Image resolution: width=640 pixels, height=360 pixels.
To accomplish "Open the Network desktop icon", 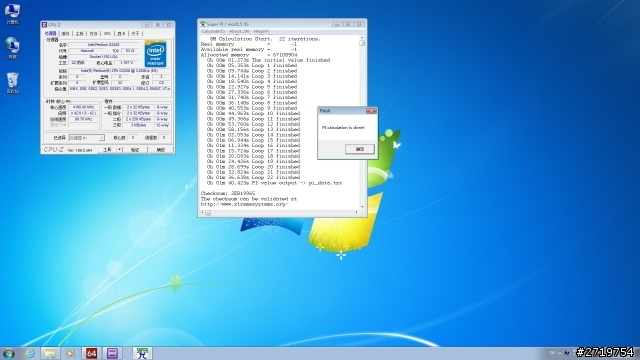I will tap(12, 48).
